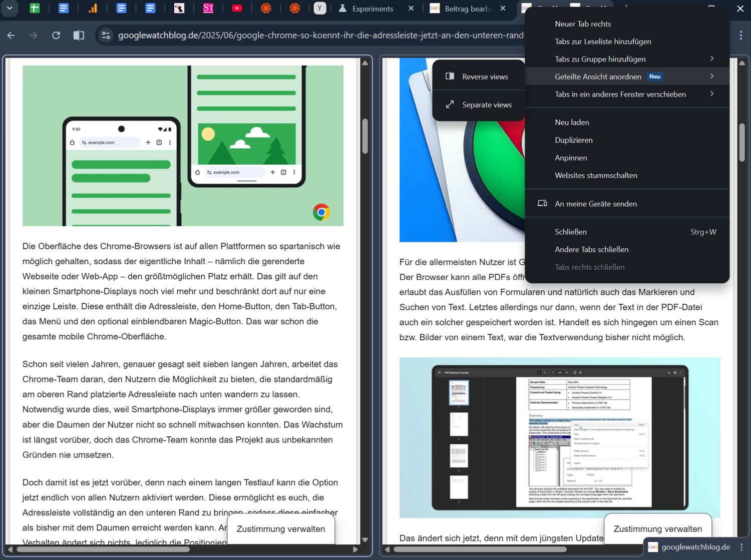Select the Separate views option icon

[450, 105]
